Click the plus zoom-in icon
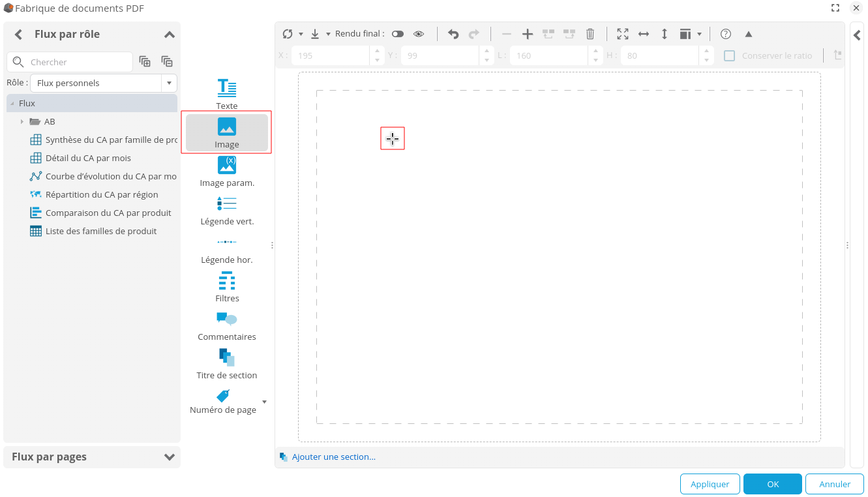The width and height of the screenshot is (868, 497). (x=528, y=34)
